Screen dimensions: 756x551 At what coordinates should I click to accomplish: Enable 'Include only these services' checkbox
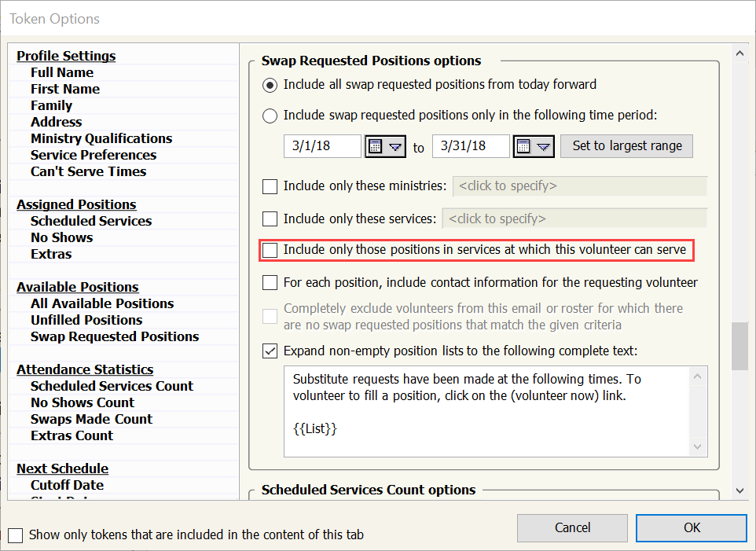[x=270, y=219]
